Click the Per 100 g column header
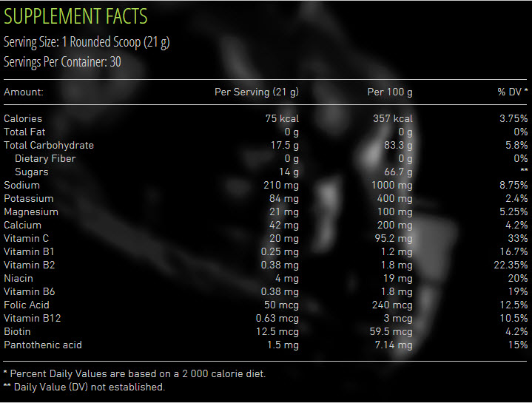The width and height of the screenshot is (532, 403). click(x=390, y=92)
